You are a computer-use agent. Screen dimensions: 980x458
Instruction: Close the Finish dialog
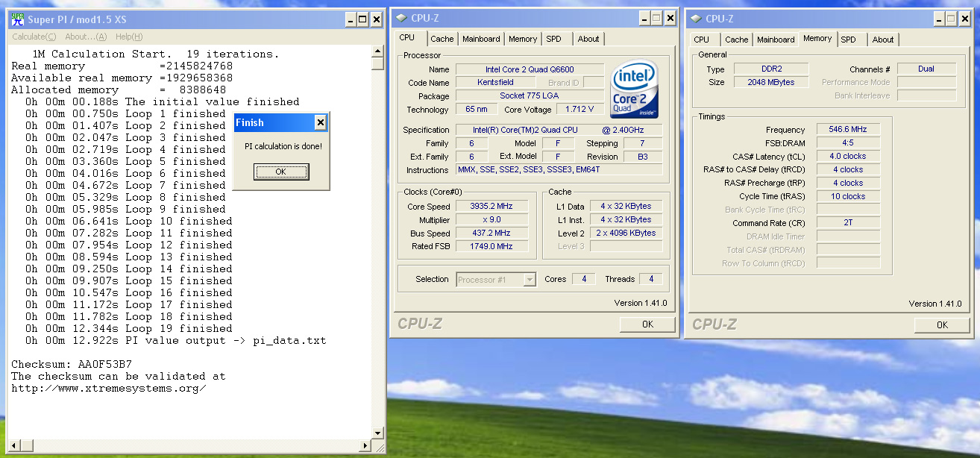click(320, 122)
